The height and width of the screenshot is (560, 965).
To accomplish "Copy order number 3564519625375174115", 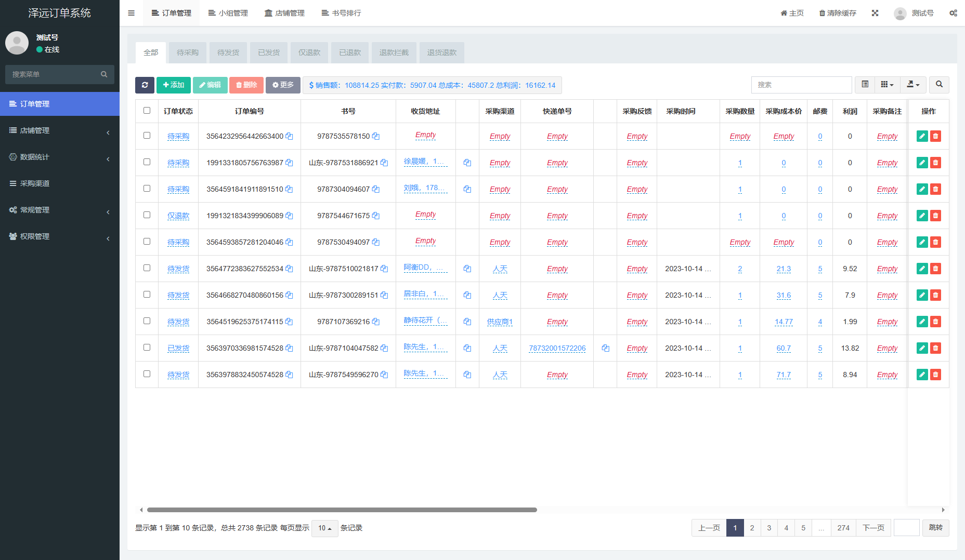I will [289, 322].
